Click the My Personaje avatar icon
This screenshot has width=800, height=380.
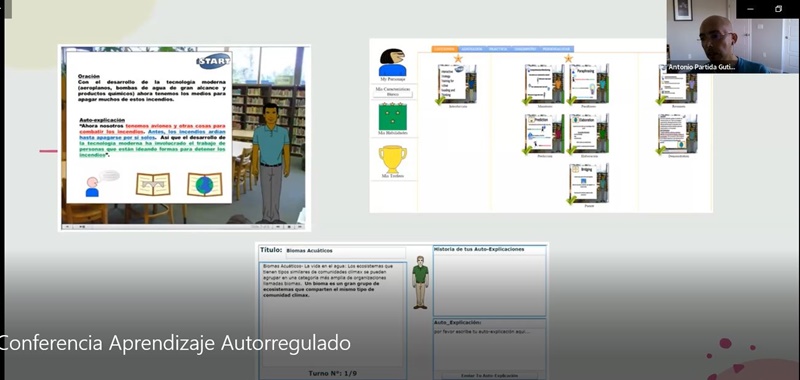(x=392, y=63)
